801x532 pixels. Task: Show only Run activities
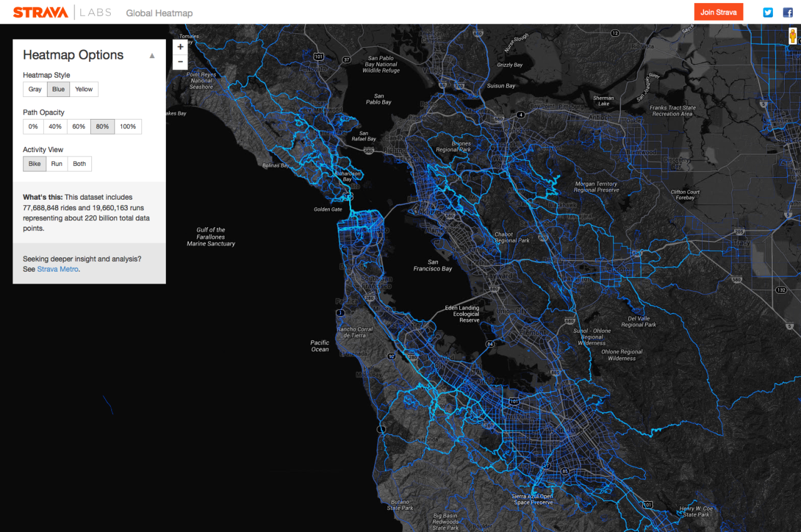click(57, 164)
